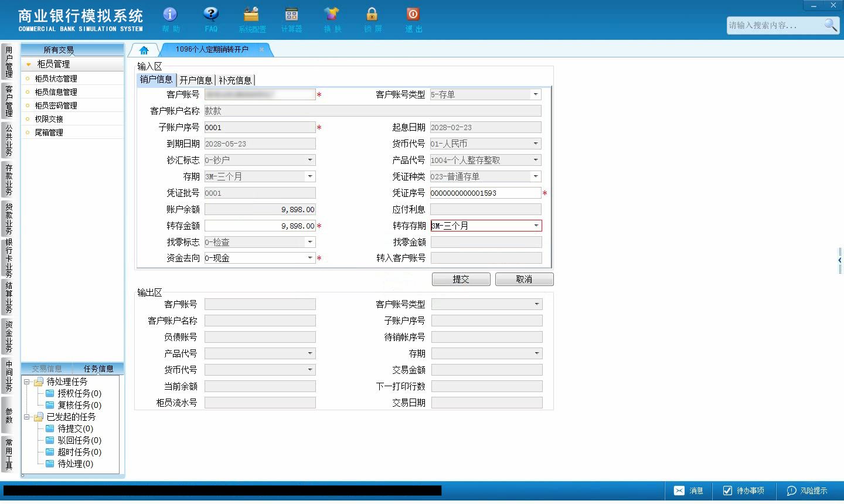Open the output 客户账号类型 dropdown
The height and width of the screenshot is (504, 844).
[x=536, y=304]
